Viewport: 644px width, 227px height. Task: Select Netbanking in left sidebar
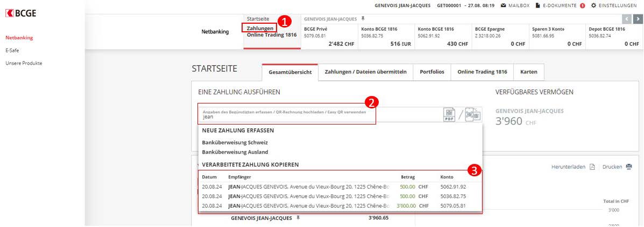tap(19, 38)
